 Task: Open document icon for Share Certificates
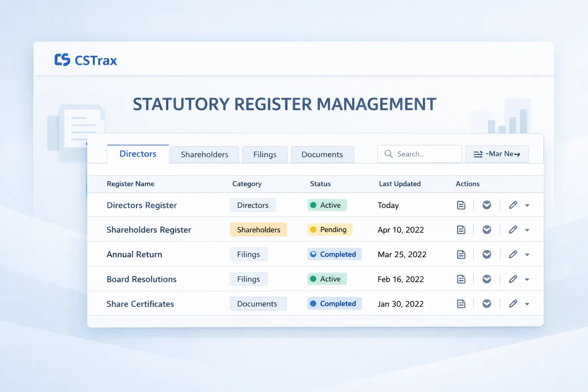click(x=461, y=304)
